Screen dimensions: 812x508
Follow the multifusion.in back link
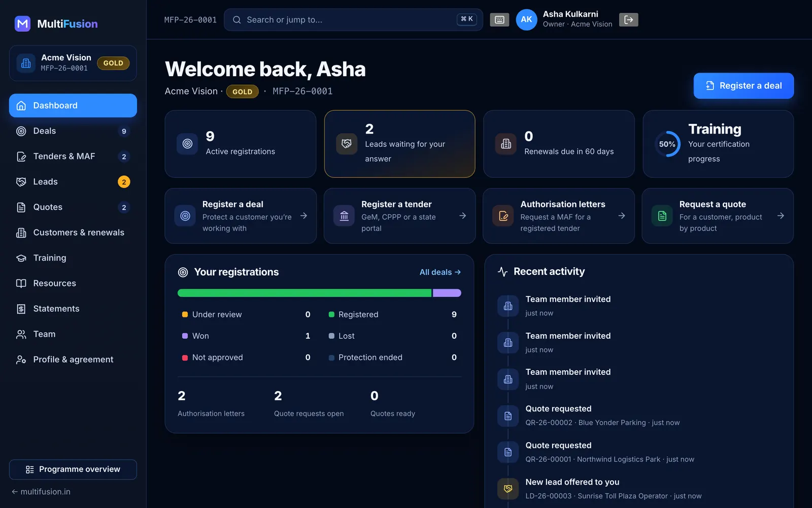click(41, 492)
